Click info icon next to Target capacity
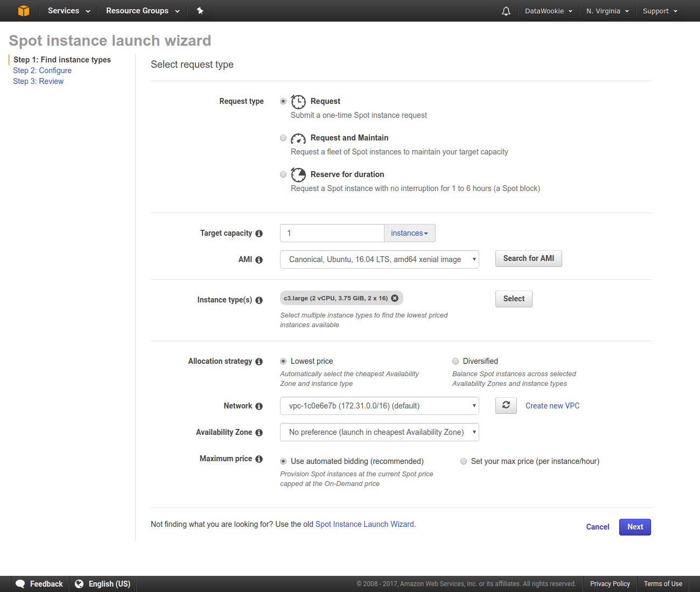 coord(259,234)
